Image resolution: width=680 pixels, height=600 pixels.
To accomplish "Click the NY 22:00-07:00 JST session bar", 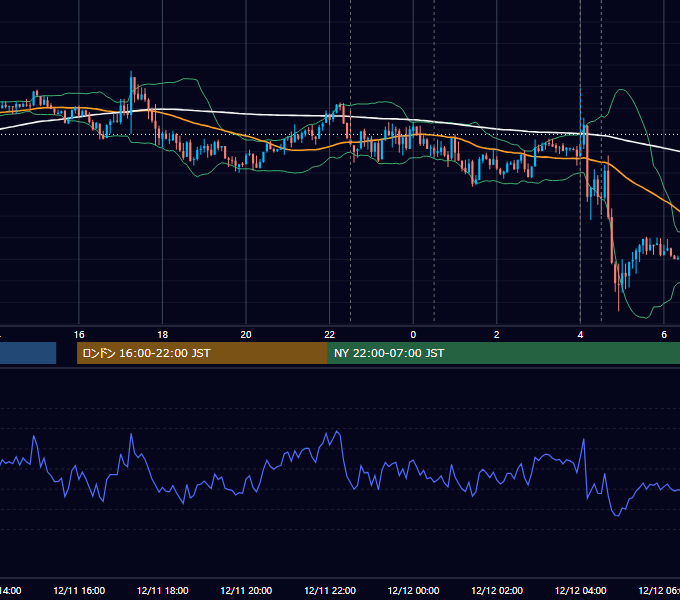I will click(x=503, y=353).
